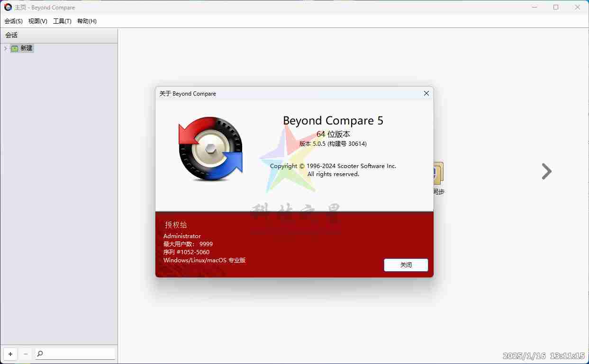Click the 同步 label on home page
589x364 pixels.
(439, 192)
